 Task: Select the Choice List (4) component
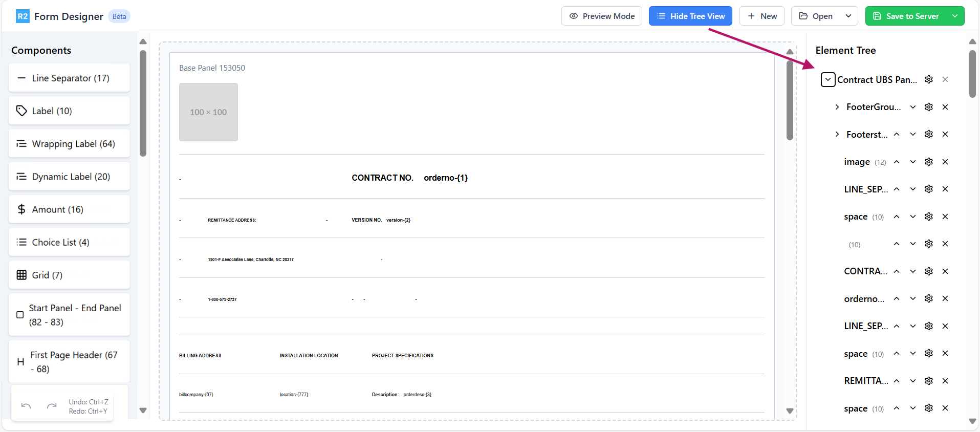click(69, 242)
